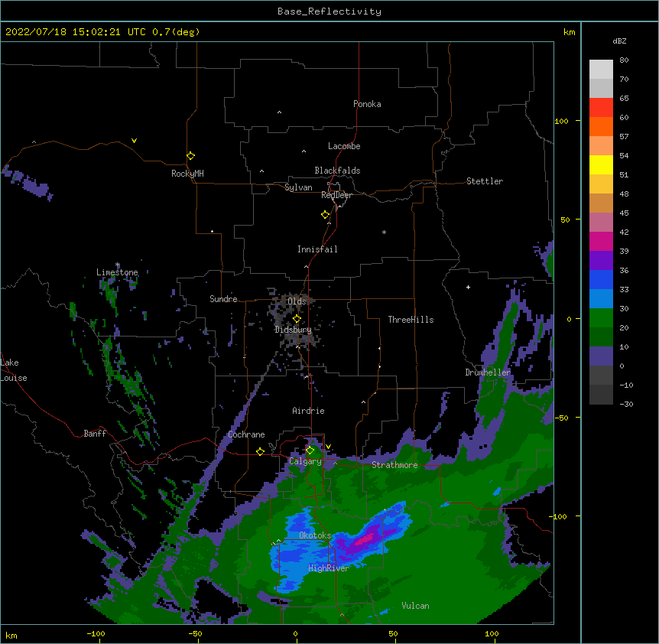Click the Sylvan town label

pos(298,187)
